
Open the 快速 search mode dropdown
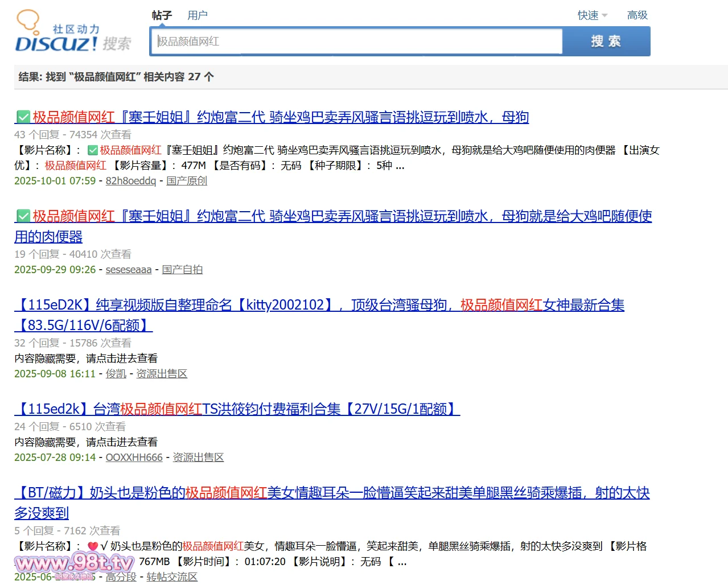click(592, 15)
